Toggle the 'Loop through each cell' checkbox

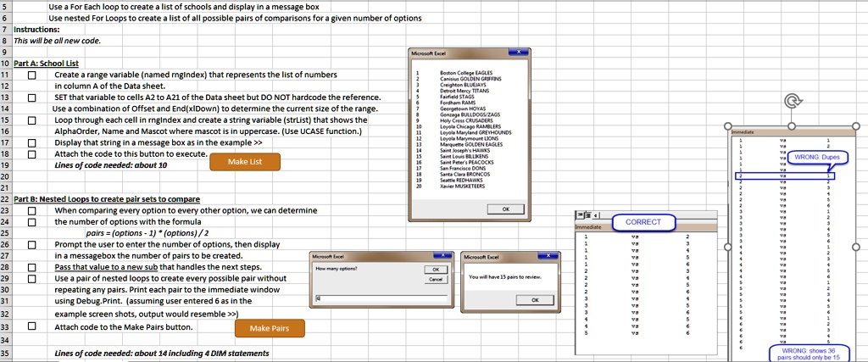point(31,120)
